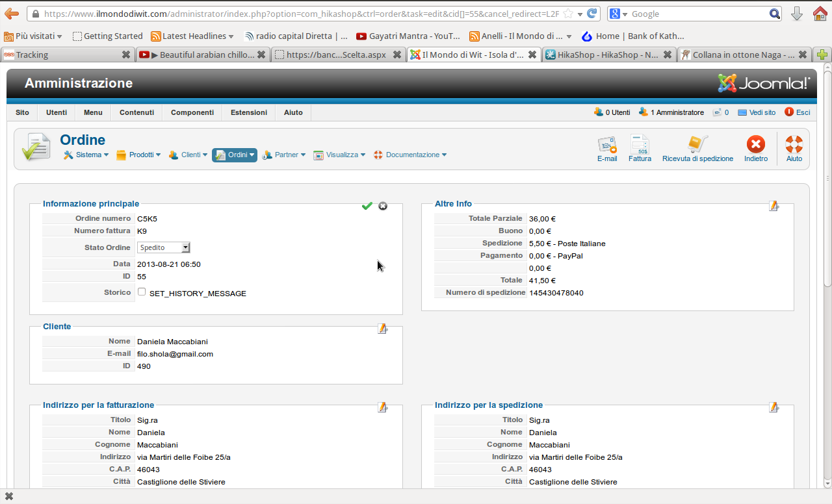Open the Menu item in admin bar
832x504 pixels.
tap(93, 112)
